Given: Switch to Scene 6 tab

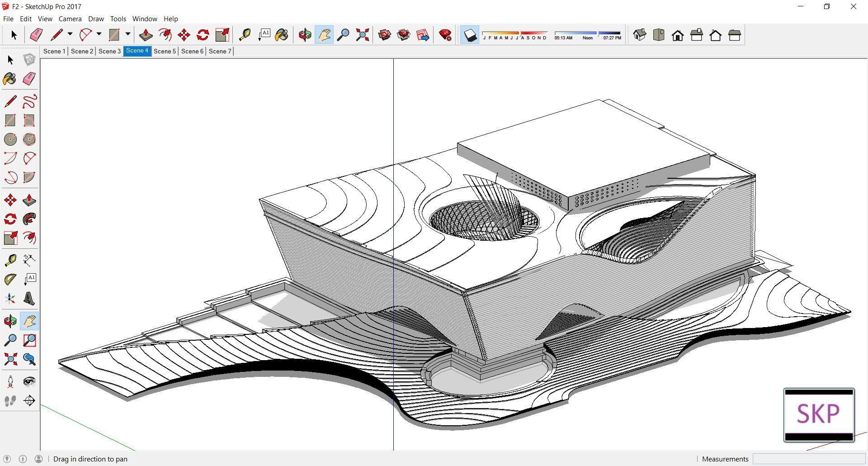Looking at the screenshot, I should tap(192, 51).
